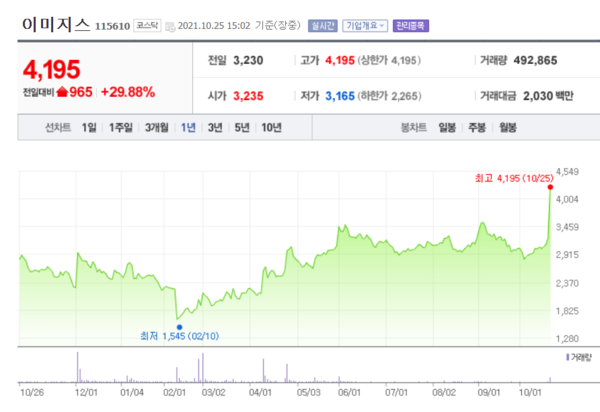Open the 기업개요 dropdown

pos(365,26)
